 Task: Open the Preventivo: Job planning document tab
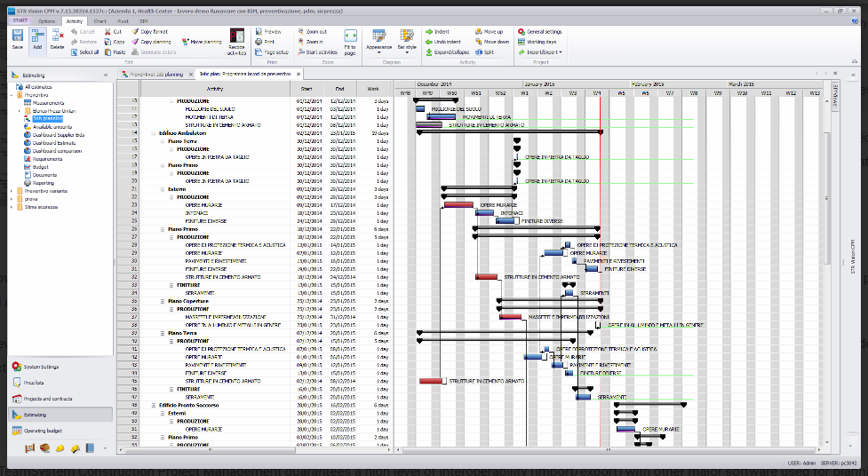click(158, 75)
